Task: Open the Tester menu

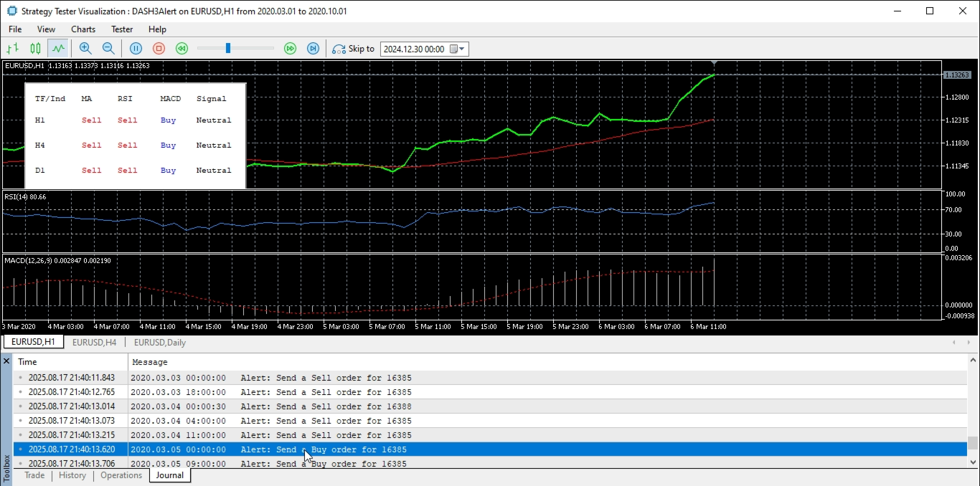Action: point(122,29)
